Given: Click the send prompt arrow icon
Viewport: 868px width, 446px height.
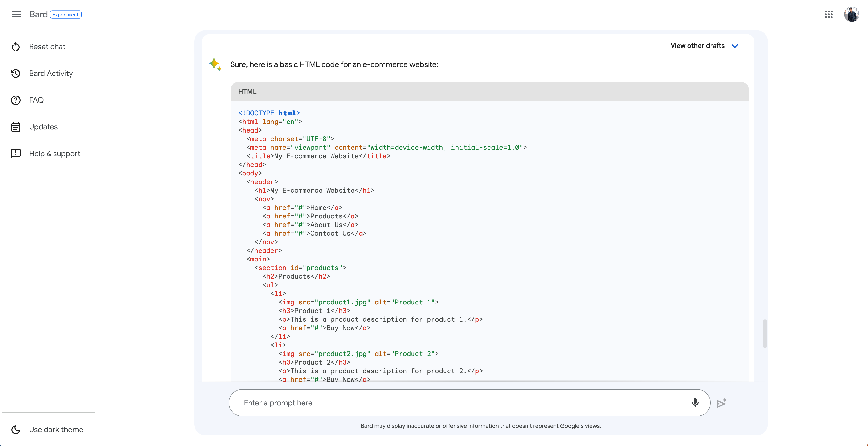Looking at the screenshot, I should (722, 403).
